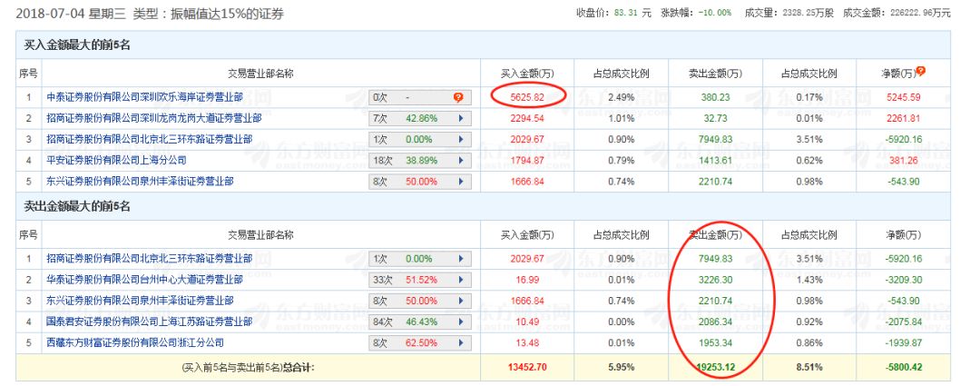Image resolution: width=980 pixels, height=386 pixels.
Task: Click the total ratio 8.51%
Action: [808, 367]
